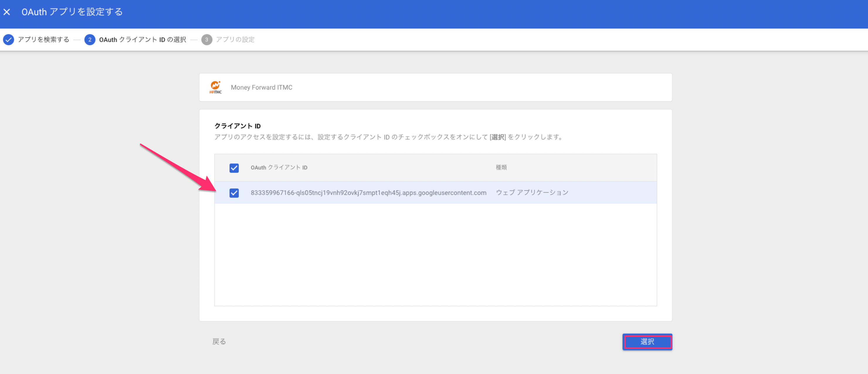
Task: Select the googleusercontent.com client ID text
Action: click(x=368, y=193)
